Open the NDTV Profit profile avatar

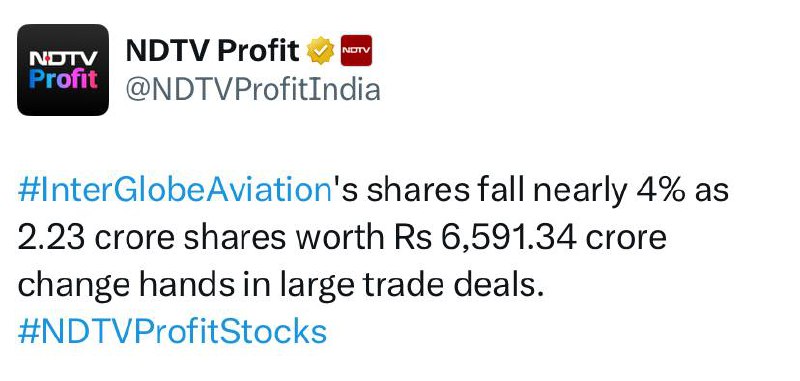coord(63,70)
